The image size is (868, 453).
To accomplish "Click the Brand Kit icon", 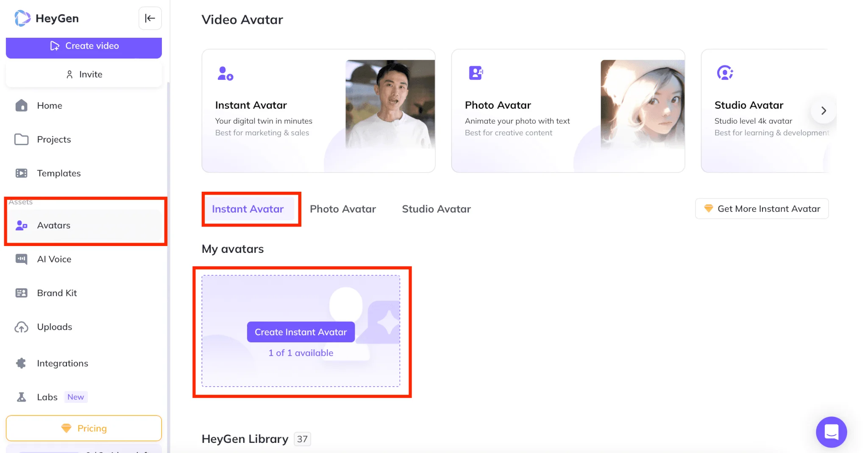I will pos(21,293).
